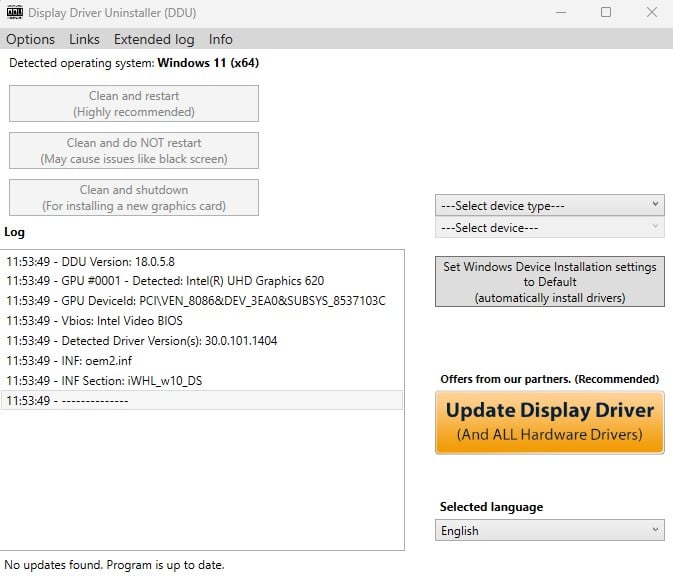Open the Options menu
This screenshot has width=673, height=585.
click(31, 39)
